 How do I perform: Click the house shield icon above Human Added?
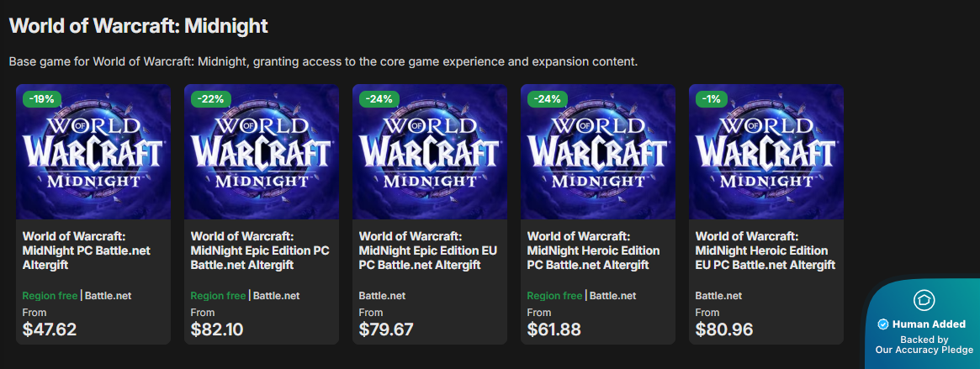point(924,301)
